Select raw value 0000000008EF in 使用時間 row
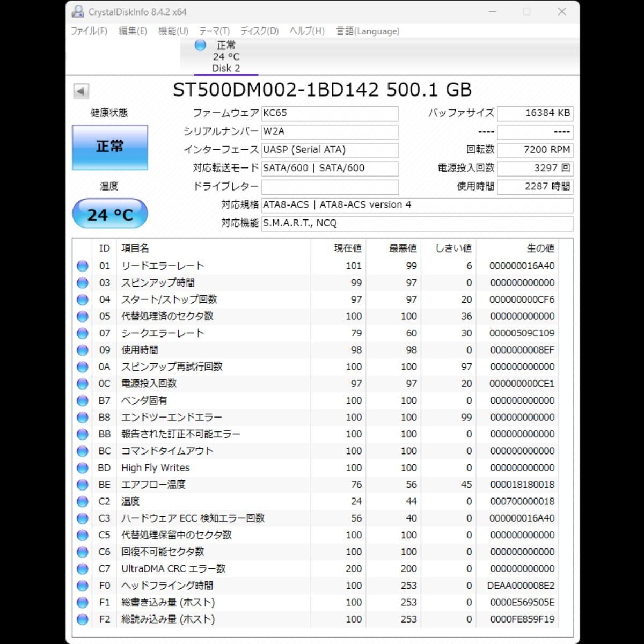The height and width of the screenshot is (644, 644). [522, 350]
